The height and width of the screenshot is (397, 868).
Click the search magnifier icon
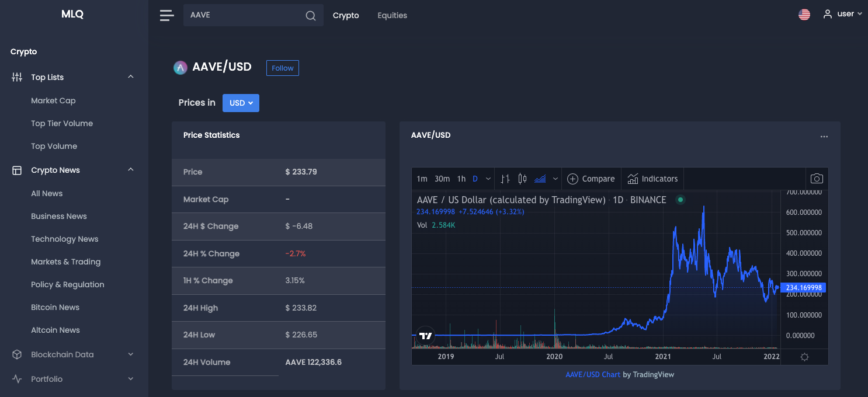(311, 16)
